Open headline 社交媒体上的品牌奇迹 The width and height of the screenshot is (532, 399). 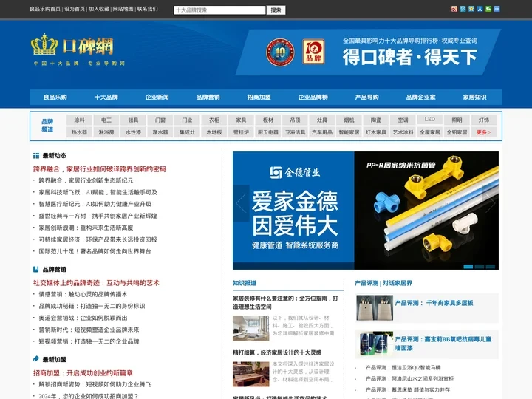click(96, 282)
